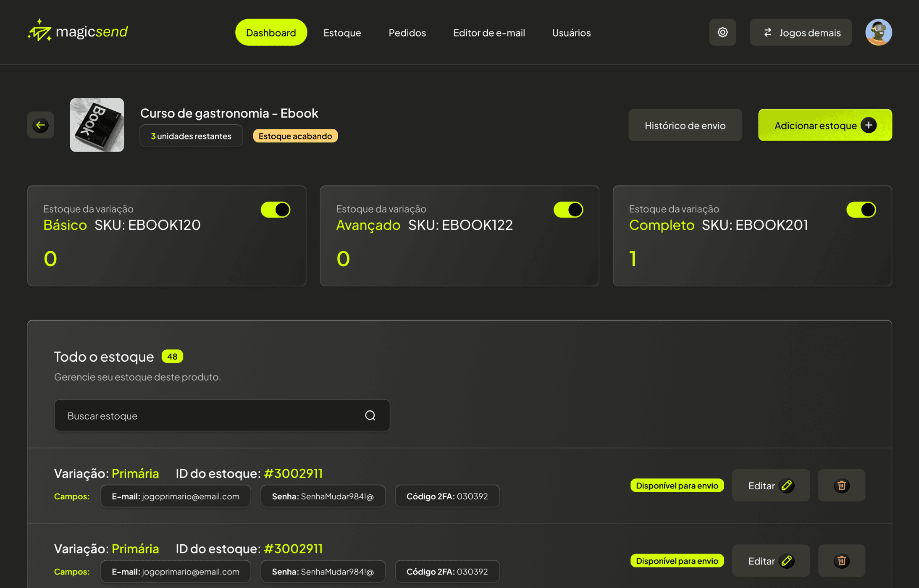919x588 pixels.
Task: Delete first stock entry with trash icon
Action: pyautogui.click(x=841, y=486)
